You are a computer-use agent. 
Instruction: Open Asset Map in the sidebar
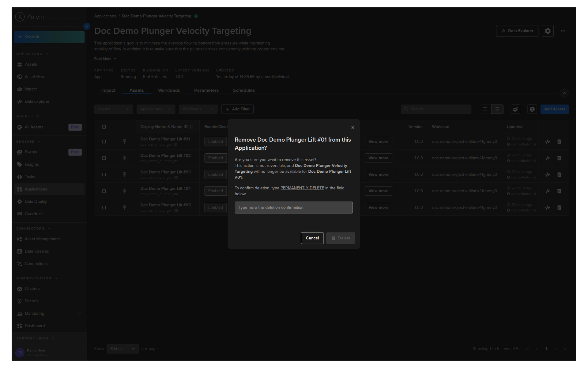pos(49,77)
